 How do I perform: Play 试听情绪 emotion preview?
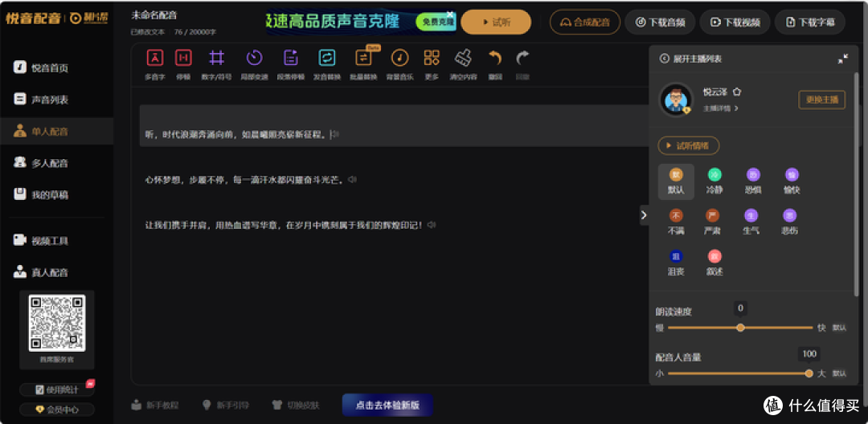point(689,146)
